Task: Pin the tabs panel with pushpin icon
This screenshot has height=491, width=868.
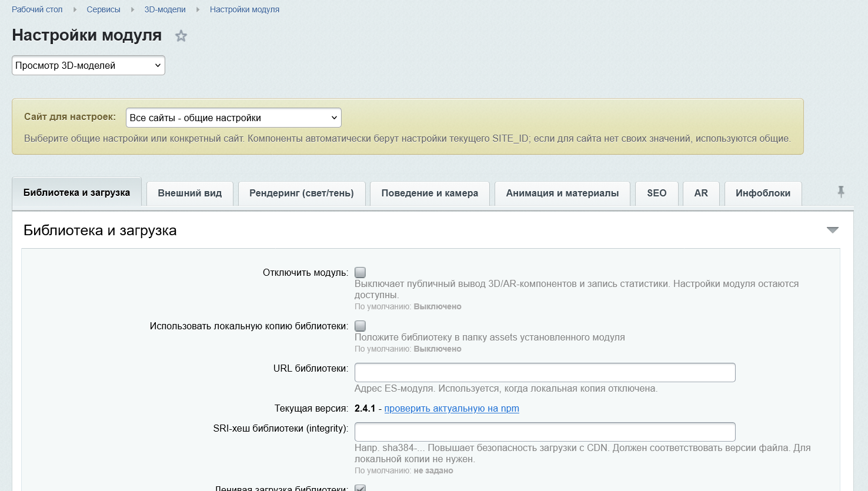Action: [841, 192]
